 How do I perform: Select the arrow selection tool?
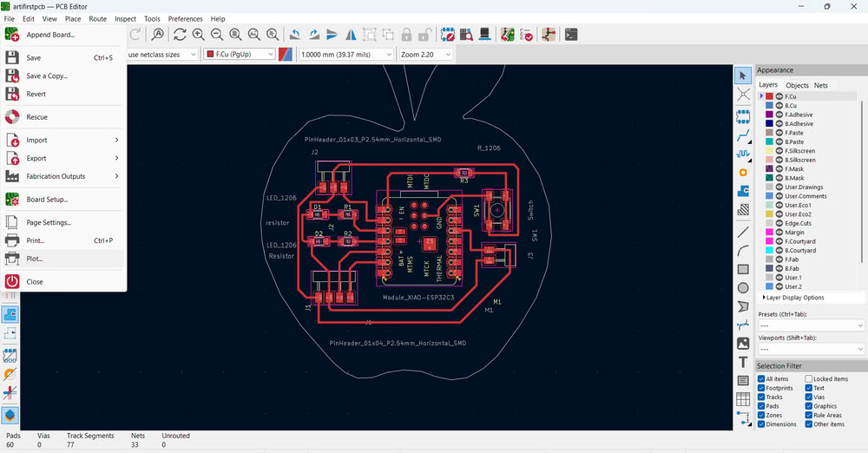click(x=743, y=75)
